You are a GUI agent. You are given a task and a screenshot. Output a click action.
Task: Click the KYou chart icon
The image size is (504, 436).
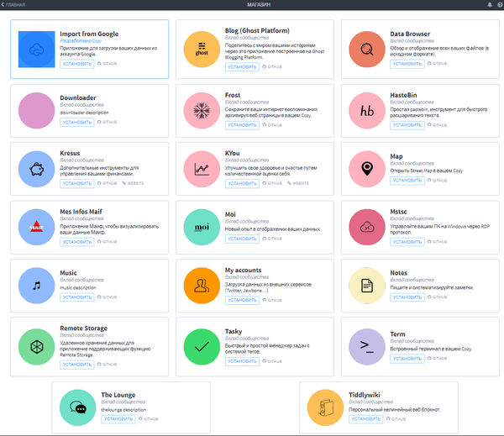coord(202,169)
